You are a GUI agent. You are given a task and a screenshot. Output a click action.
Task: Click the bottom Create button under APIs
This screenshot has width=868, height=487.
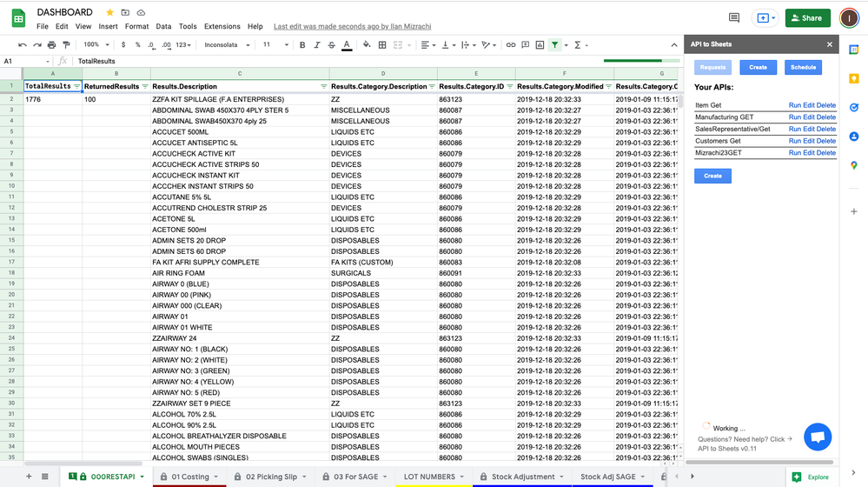coord(712,176)
